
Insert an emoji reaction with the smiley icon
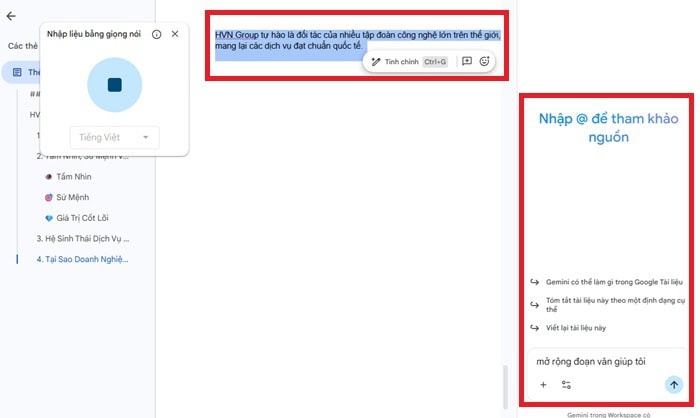tap(484, 61)
